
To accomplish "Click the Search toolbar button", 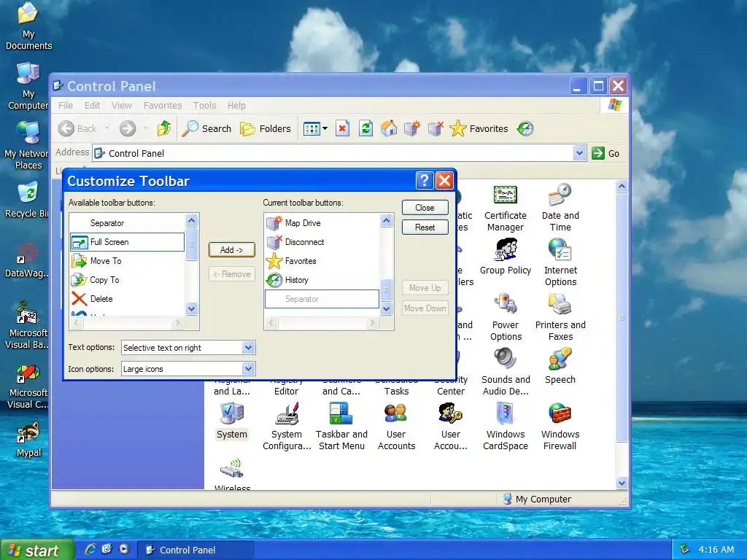I will [206, 128].
